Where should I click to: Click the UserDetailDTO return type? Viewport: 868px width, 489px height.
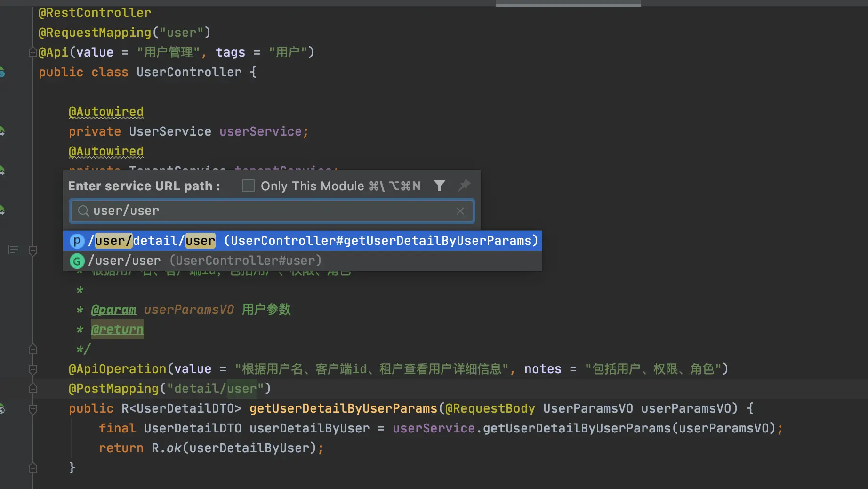point(185,408)
